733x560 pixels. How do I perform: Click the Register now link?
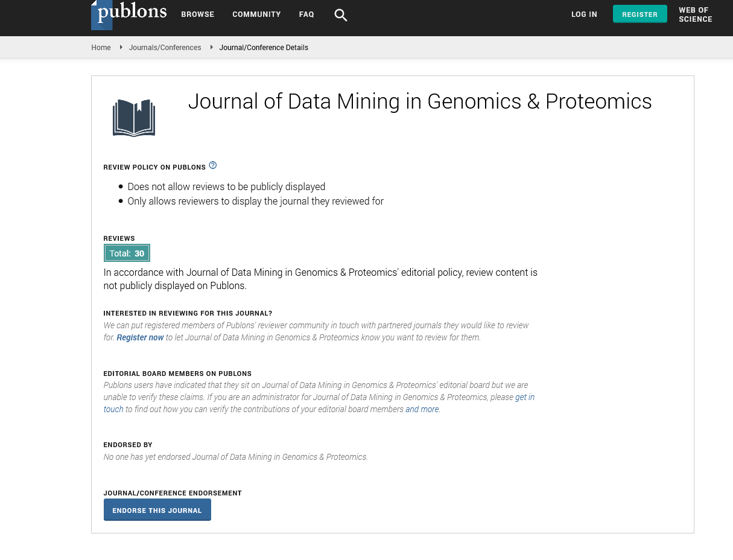(140, 337)
